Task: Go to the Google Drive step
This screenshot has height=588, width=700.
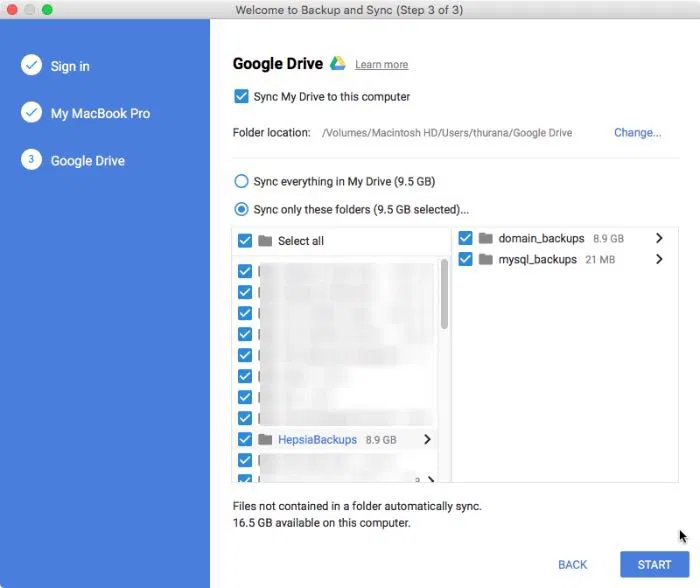Action: 87,161
